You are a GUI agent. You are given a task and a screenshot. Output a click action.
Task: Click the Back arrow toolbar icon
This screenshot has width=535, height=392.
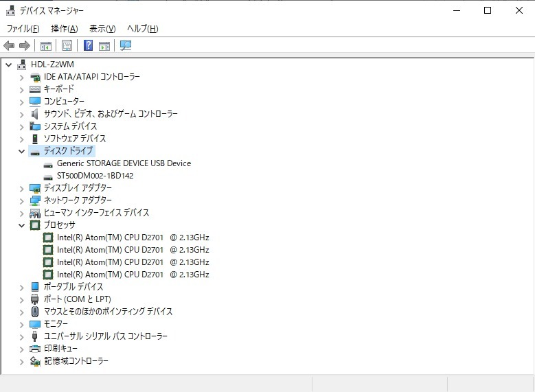9,45
